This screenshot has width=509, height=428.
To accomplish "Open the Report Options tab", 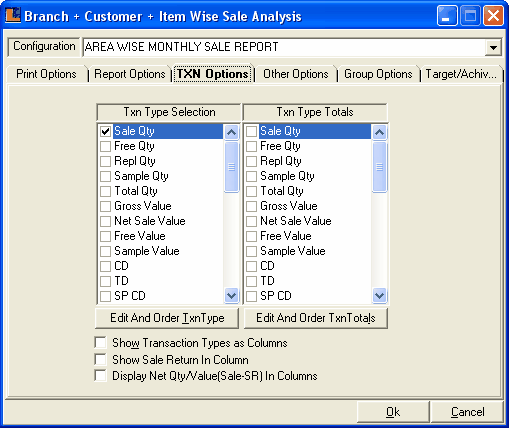I will click(130, 74).
